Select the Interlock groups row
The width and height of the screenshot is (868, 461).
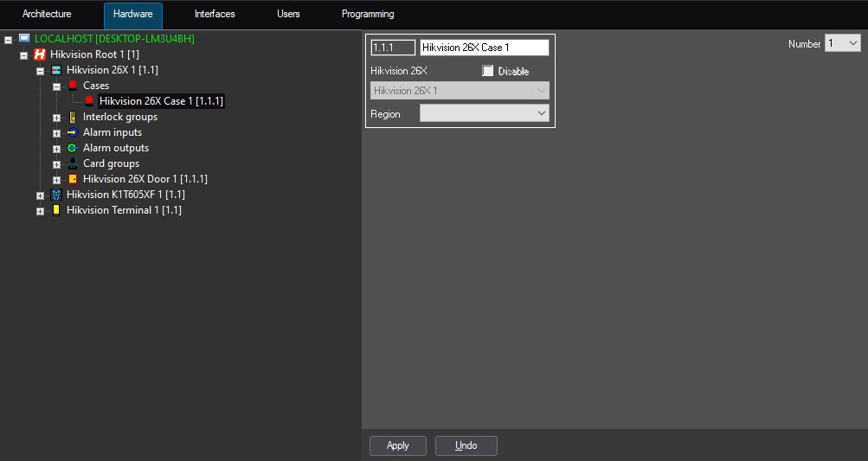120,117
